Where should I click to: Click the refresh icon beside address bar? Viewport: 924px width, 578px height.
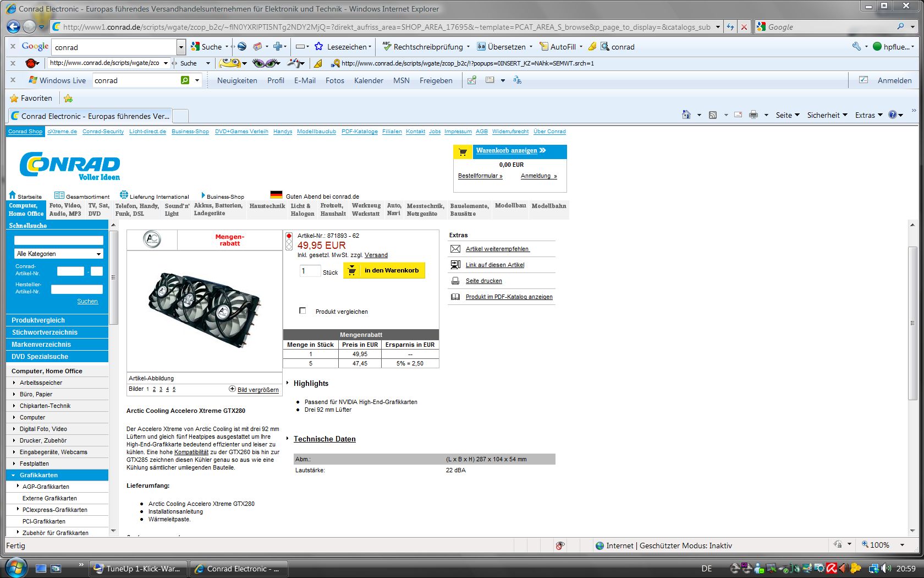pyautogui.click(x=730, y=26)
